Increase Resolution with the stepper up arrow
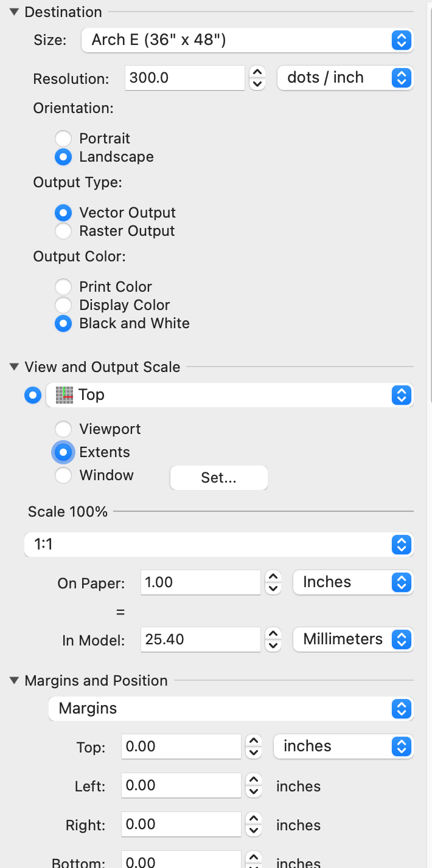Viewport: 432px width, 868px height. click(258, 72)
